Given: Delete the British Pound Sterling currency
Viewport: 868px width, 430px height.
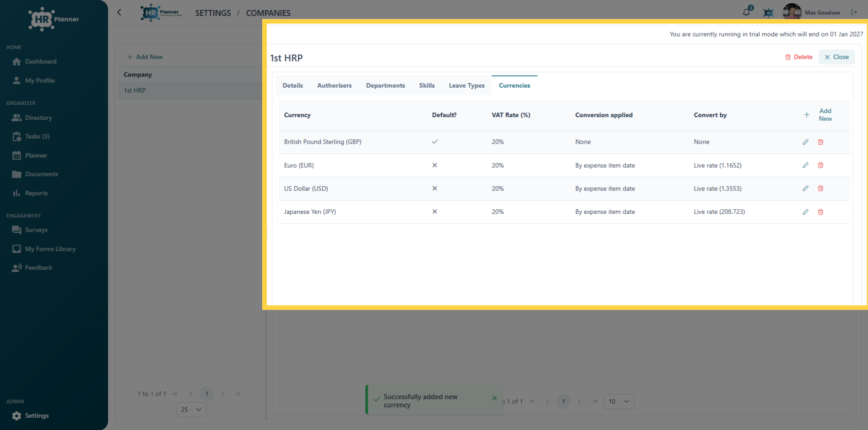Looking at the screenshot, I should click(x=821, y=142).
